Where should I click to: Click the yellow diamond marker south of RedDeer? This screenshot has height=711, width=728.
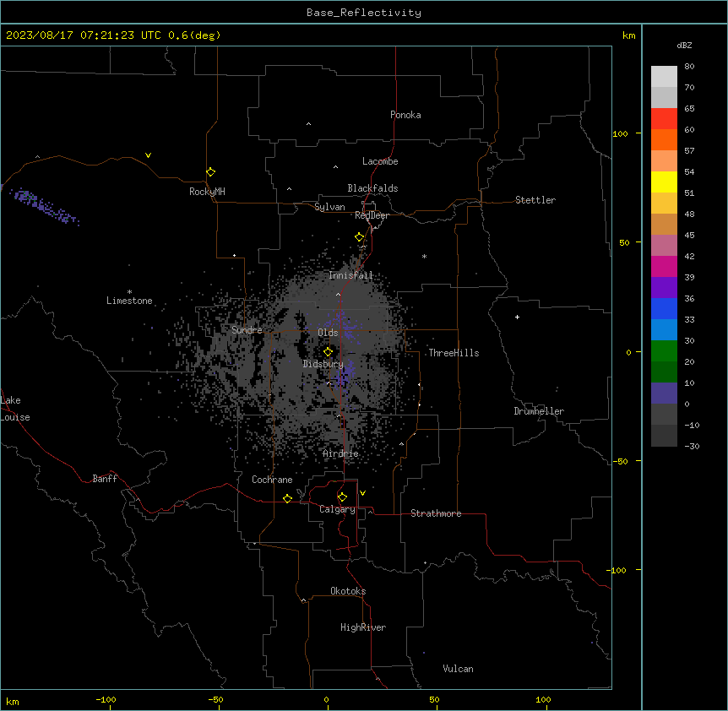pos(360,237)
